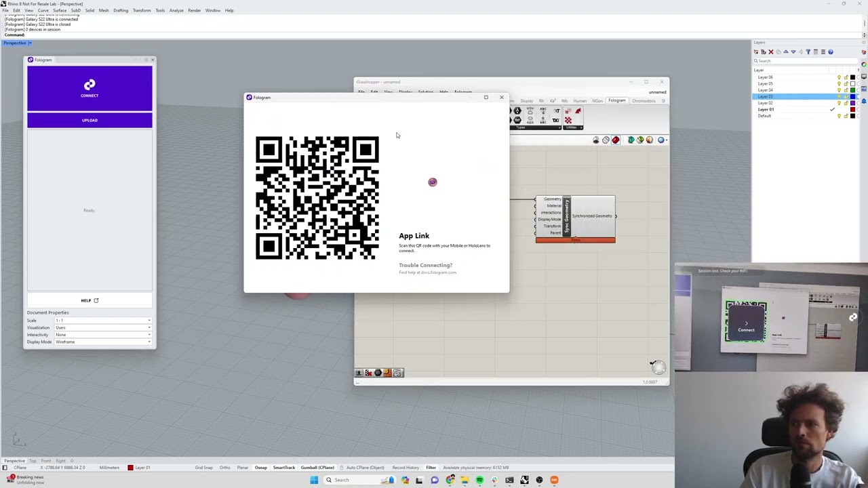Open the Perspective viewport title dropdown arrow
Viewport: 868px width, 488px height.
click(x=30, y=43)
